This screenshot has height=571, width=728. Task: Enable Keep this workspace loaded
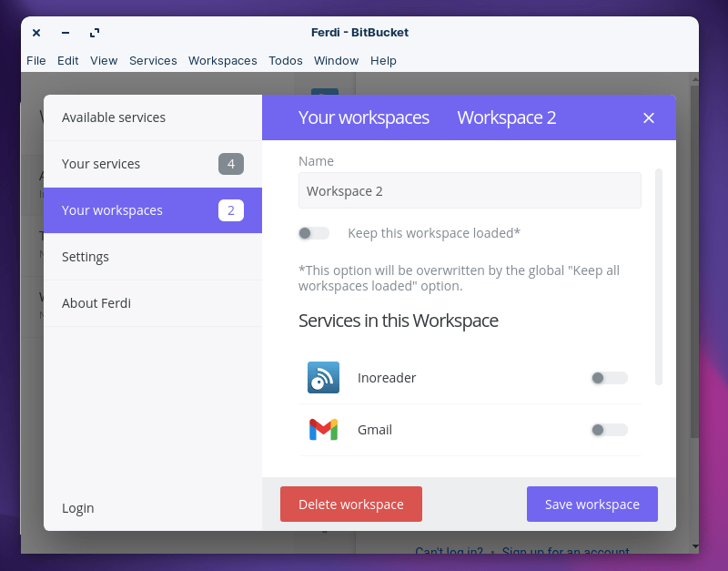coord(313,233)
